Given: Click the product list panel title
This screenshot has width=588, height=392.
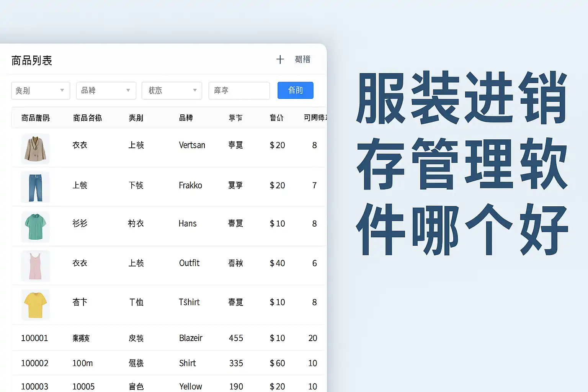Looking at the screenshot, I should click(32, 60).
